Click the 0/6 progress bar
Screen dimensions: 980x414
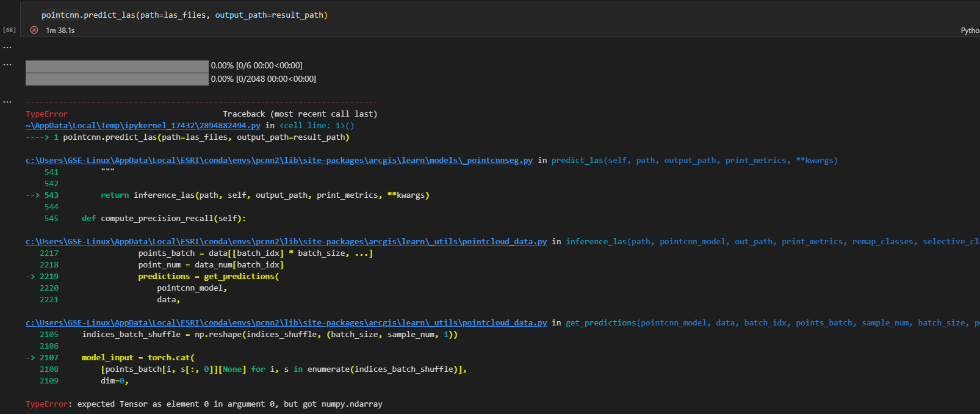(117, 66)
